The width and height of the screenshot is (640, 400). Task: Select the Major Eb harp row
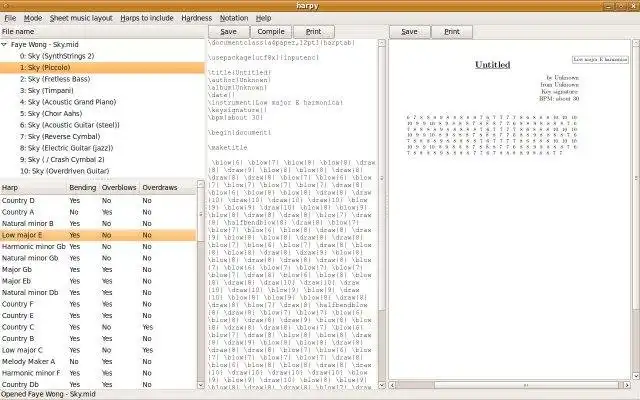[x=98, y=281]
